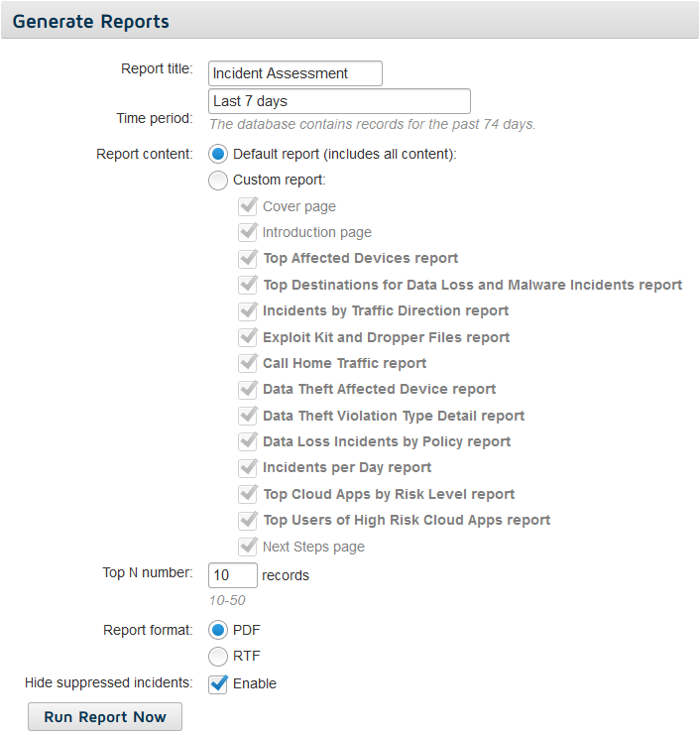
Task: Choose PDF report format
Action: (x=218, y=630)
